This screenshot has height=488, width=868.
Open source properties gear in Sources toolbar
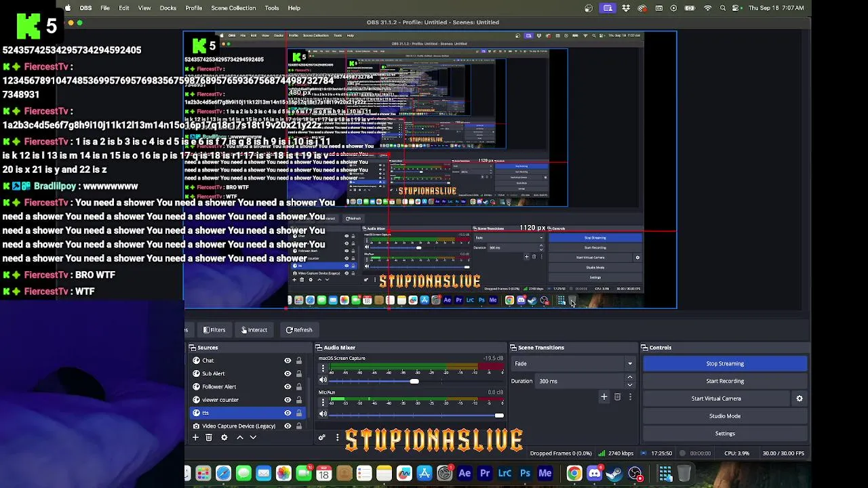pos(224,438)
